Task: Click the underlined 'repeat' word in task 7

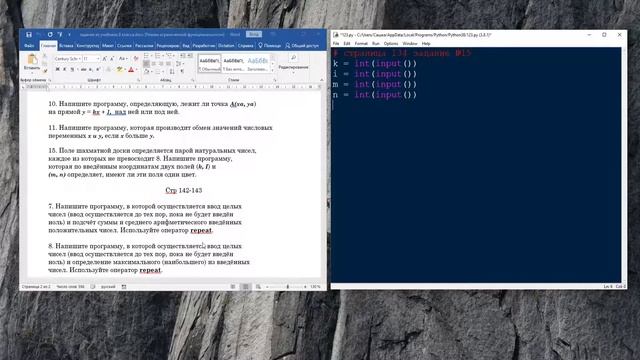Action: [x=201, y=230]
